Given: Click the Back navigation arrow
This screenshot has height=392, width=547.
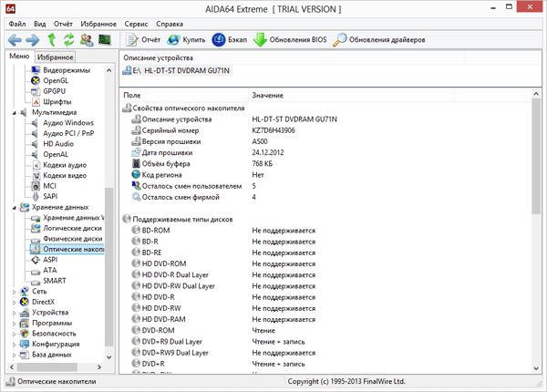Looking at the screenshot, I should 15,40.
